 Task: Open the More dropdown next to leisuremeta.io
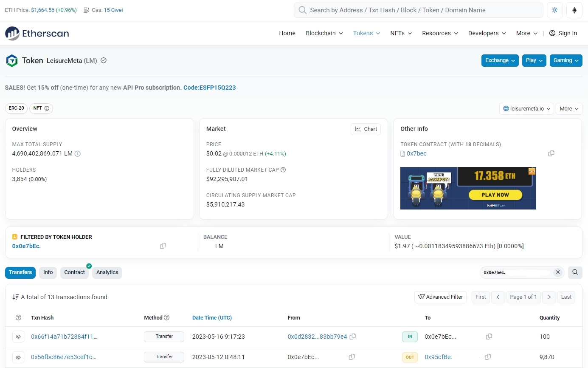point(569,109)
